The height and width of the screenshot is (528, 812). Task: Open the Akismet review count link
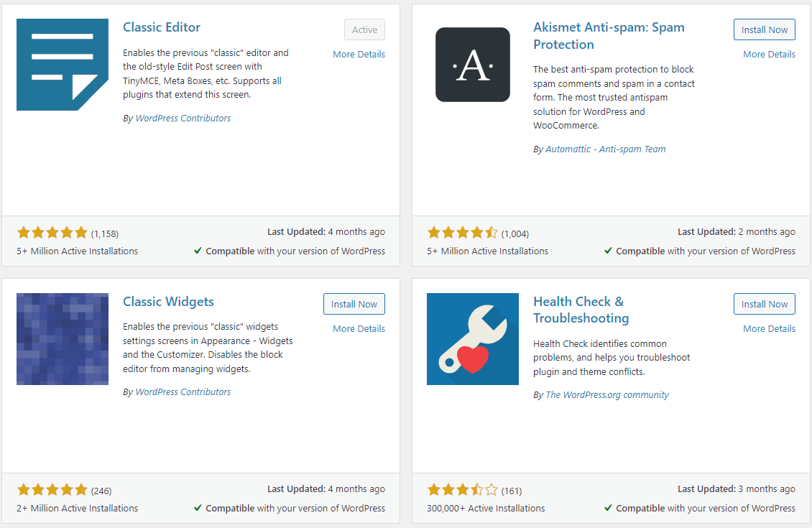click(x=513, y=233)
